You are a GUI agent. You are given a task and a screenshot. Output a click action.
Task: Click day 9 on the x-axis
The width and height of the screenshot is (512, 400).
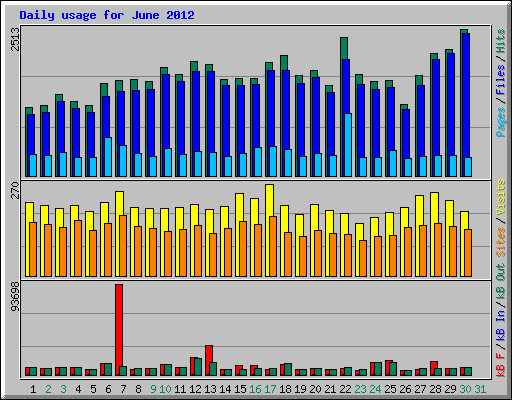pyautogui.click(x=153, y=389)
